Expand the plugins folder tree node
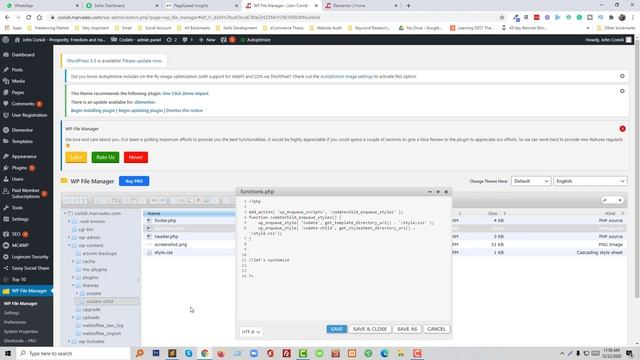The height and width of the screenshot is (360, 640). click(x=73, y=278)
